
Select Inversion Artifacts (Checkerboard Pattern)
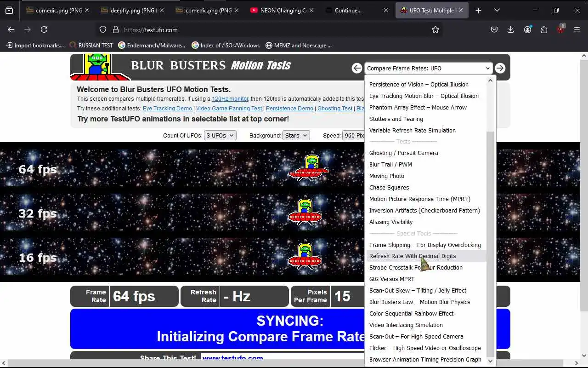coord(424,210)
